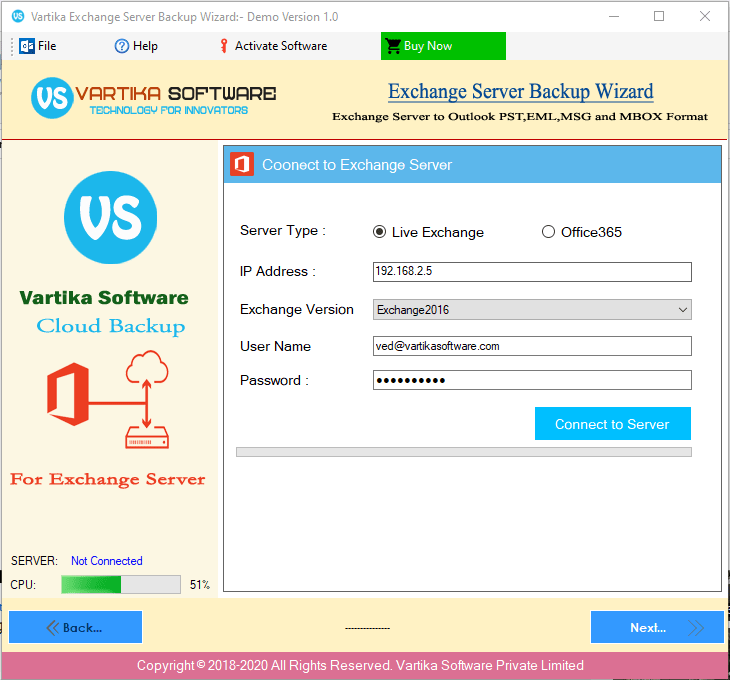Screen dimensions: 730x680
Task: Click the 51% CPU value
Action: 200,585
